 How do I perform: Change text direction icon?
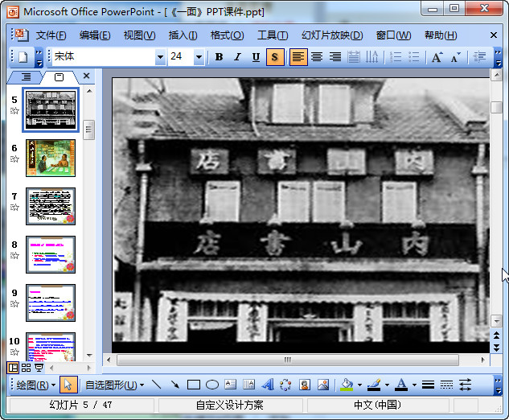point(372,57)
